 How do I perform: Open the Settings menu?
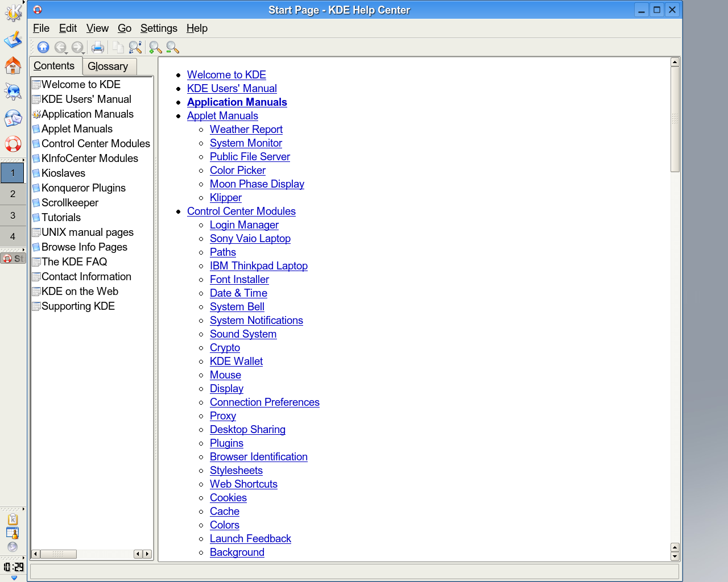tap(159, 28)
